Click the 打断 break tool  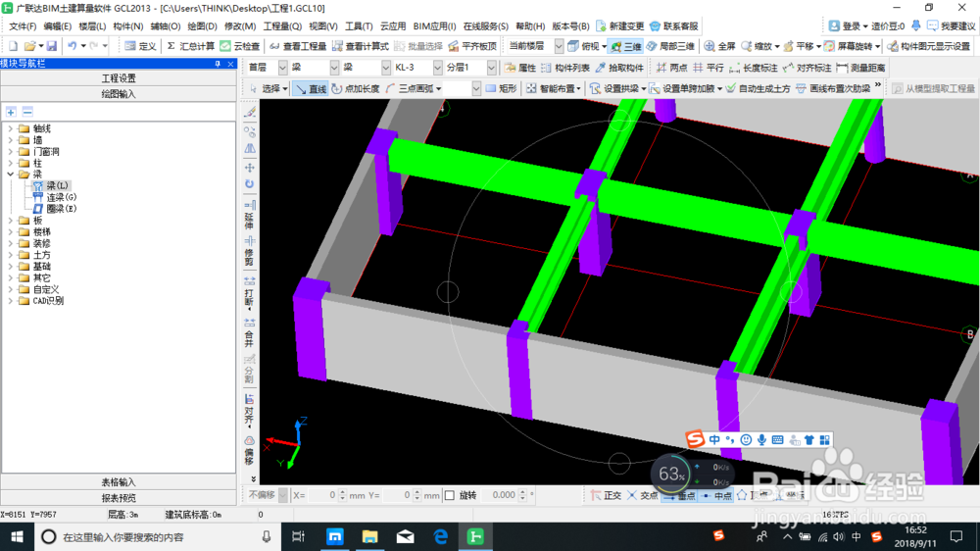coord(249,292)
